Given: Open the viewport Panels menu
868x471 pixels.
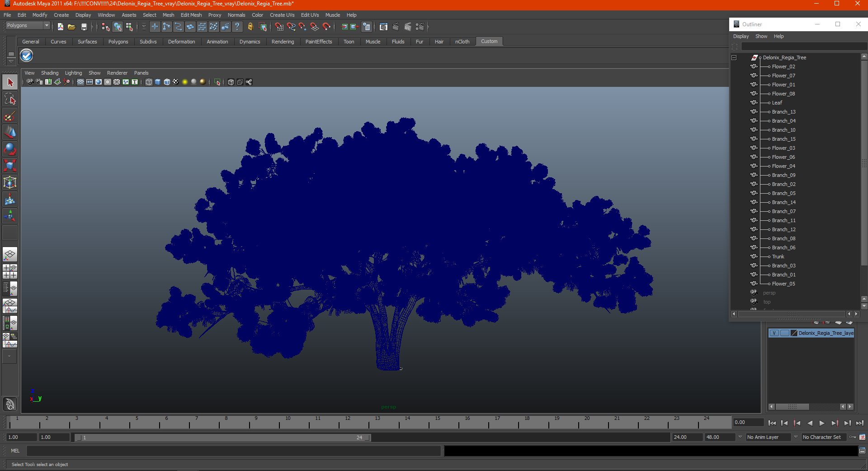Looking at the screenshot, I should point(141,73).
